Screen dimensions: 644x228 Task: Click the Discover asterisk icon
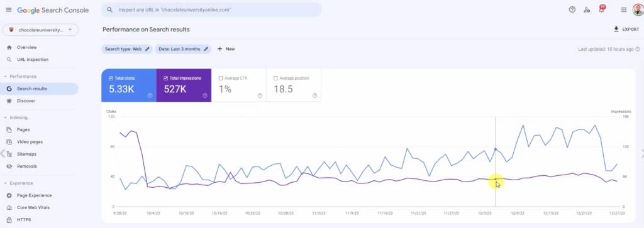pyautogui.click(x=9, y=101)
